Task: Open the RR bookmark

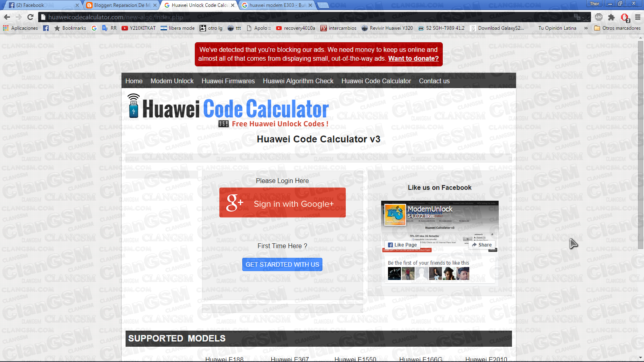Action: [109, 28]
